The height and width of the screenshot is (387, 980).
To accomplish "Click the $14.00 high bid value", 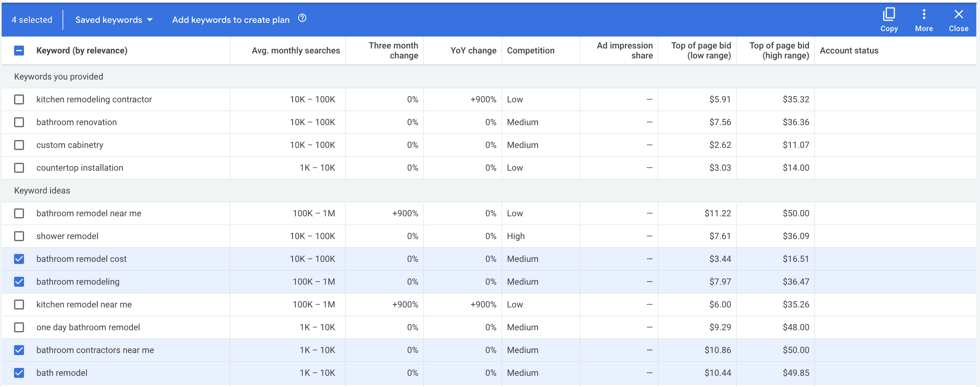I will coord(796,168).
